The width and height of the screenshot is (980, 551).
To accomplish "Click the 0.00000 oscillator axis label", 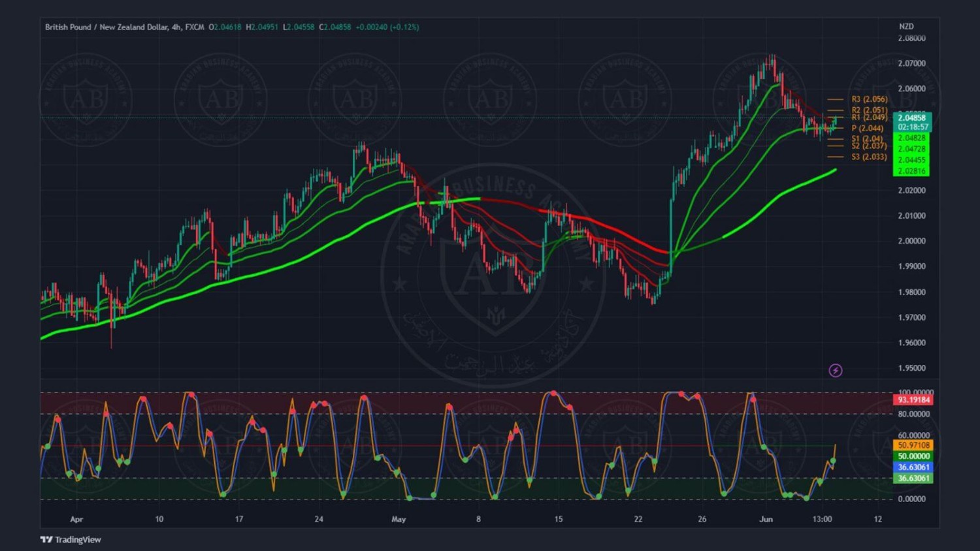I will click(x=912, y=499).
